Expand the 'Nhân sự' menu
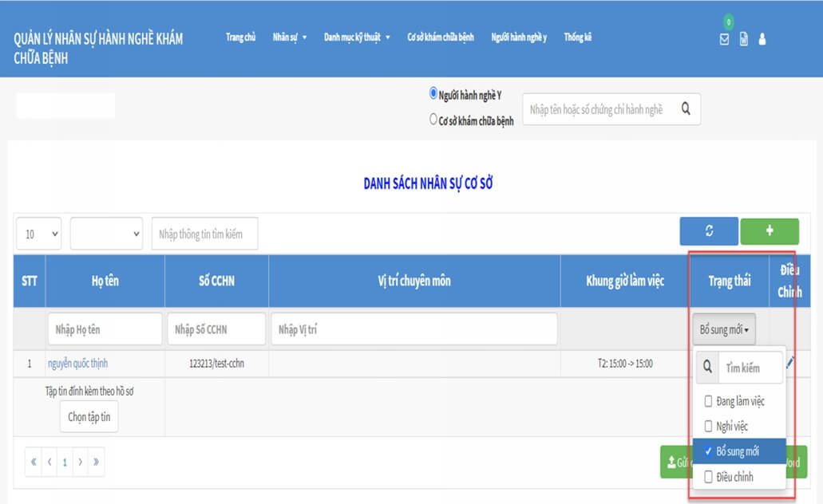The width and height of the screenshot is (823, 504). [x=289, y=37]
